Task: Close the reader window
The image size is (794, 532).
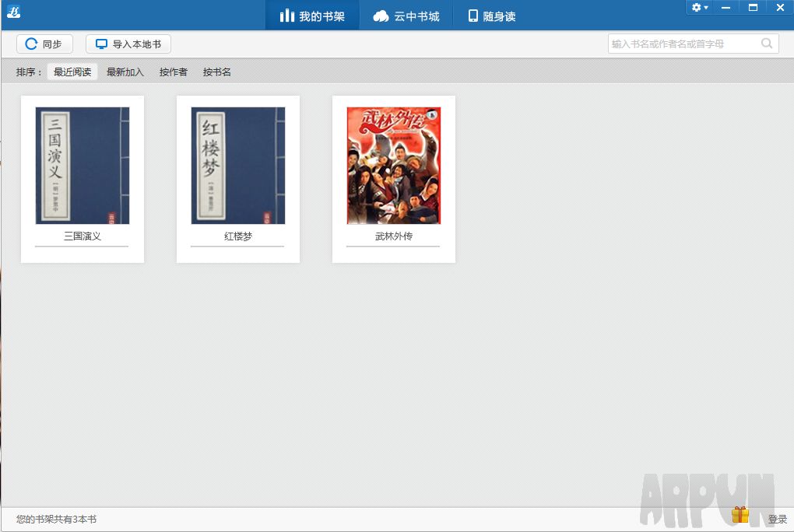Action: coord(780,8)
